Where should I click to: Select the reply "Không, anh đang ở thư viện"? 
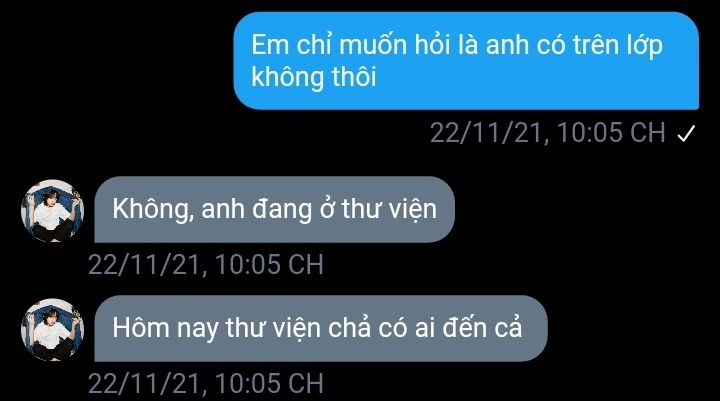(275, 209)
